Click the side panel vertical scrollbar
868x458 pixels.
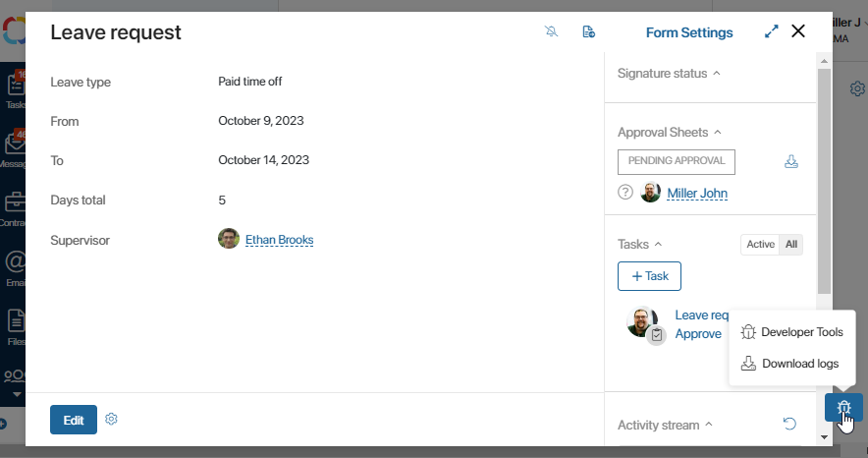pos(824,182)
